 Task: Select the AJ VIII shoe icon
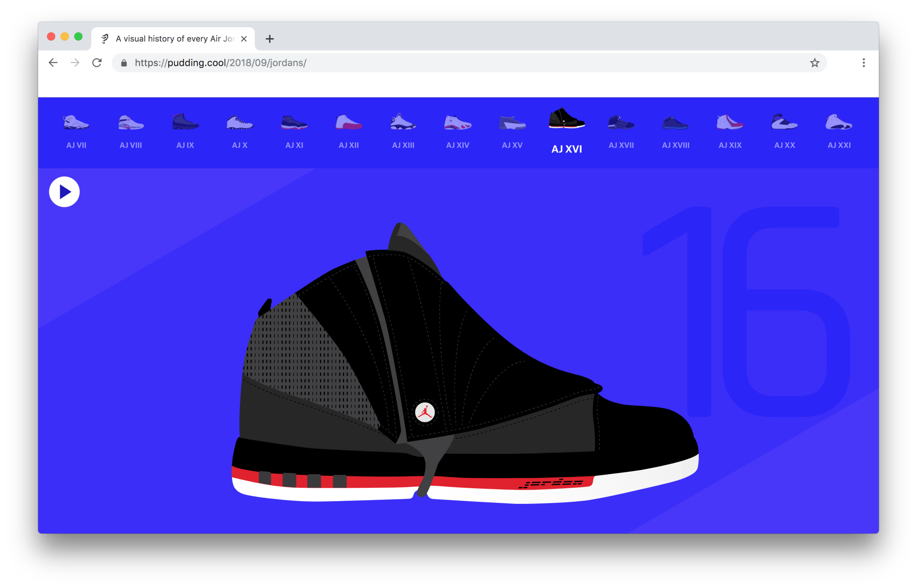tap(131, 123)
